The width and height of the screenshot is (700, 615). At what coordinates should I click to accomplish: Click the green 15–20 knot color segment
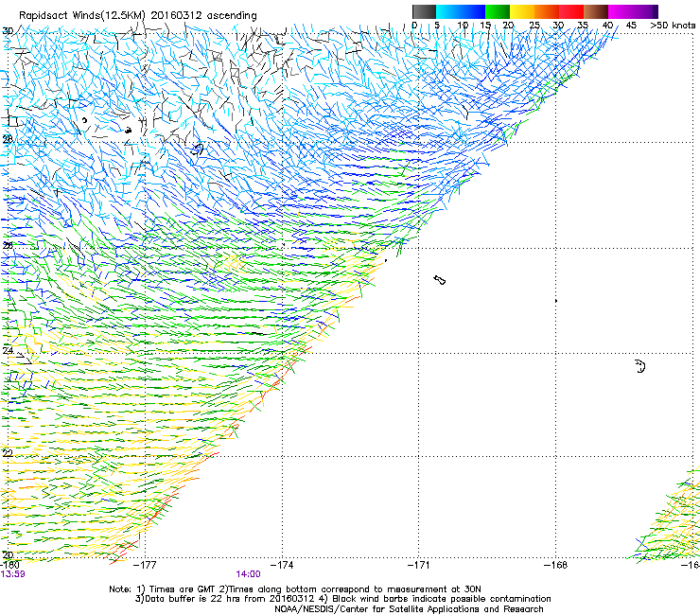pyautogui.click(x=498, y=11)
